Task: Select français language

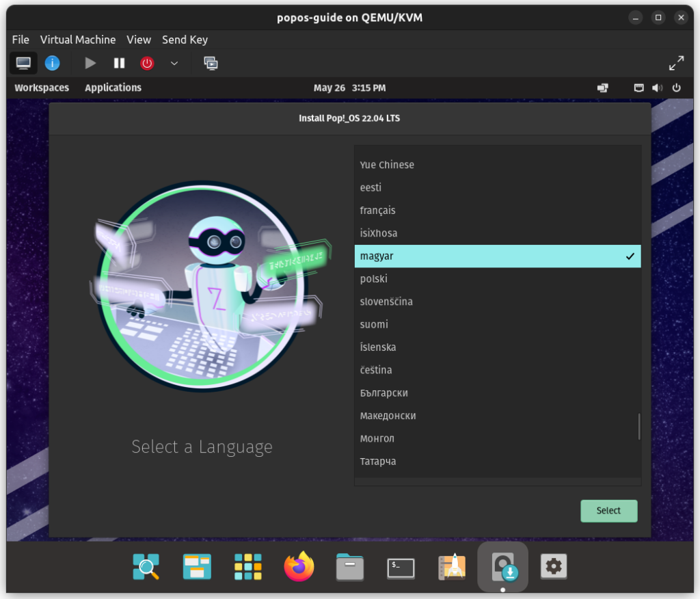Action: pos(498,211)
